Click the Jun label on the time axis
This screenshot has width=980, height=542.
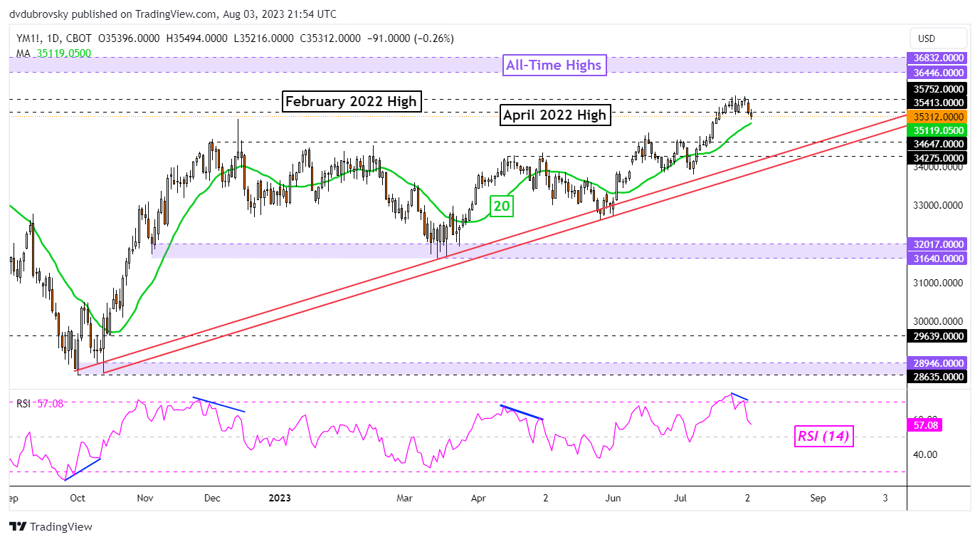[612, 498]
